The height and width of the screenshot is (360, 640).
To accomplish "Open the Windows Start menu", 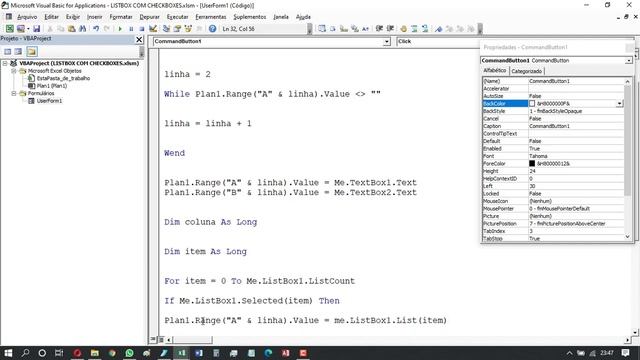I will click(8, 353).
